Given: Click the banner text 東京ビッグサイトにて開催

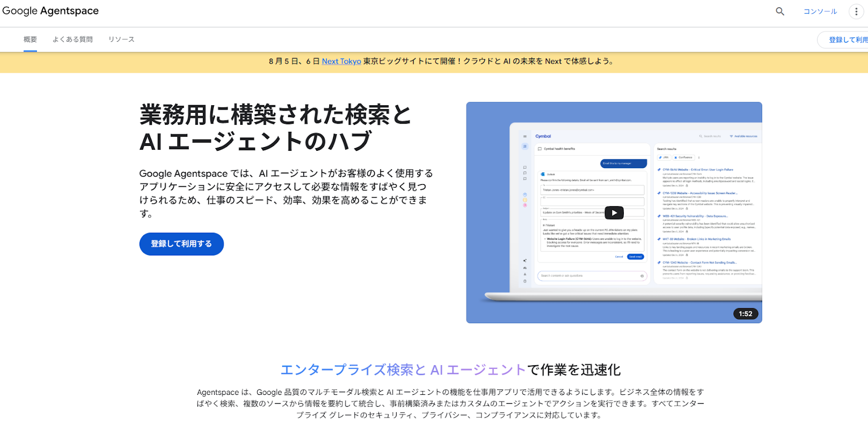Looking at the screenshot, I should [x=410, y=61].
